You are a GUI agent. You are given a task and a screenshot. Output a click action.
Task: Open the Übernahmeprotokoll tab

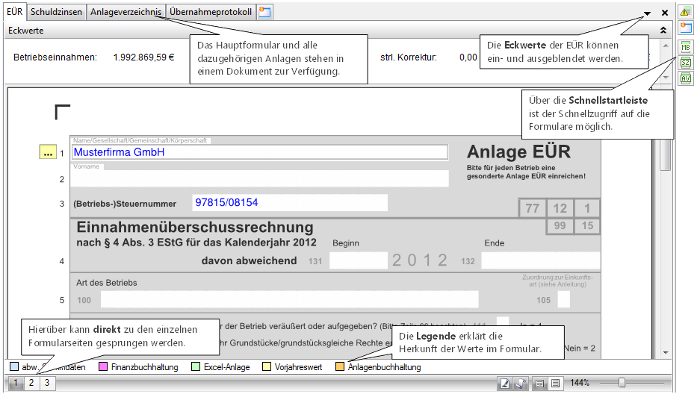pos(211,12)
